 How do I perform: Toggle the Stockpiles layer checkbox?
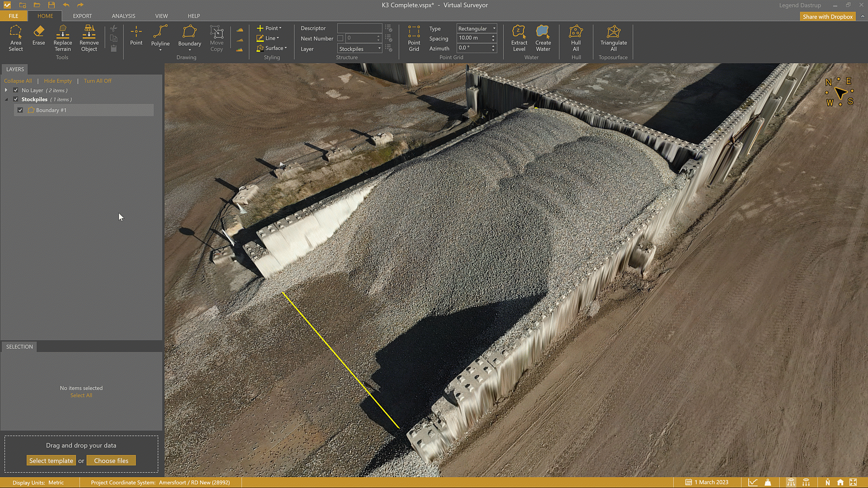[x=16, y=99]
